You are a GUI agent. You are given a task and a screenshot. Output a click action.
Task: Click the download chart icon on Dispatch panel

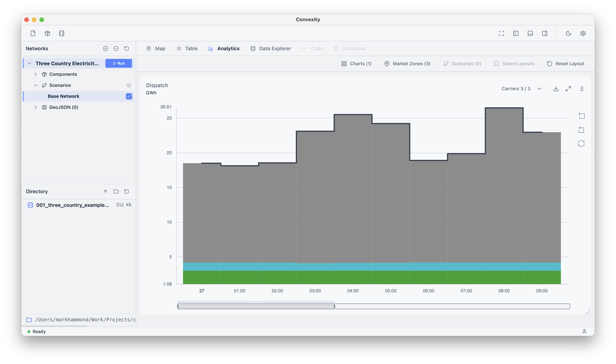click(556, 89)
